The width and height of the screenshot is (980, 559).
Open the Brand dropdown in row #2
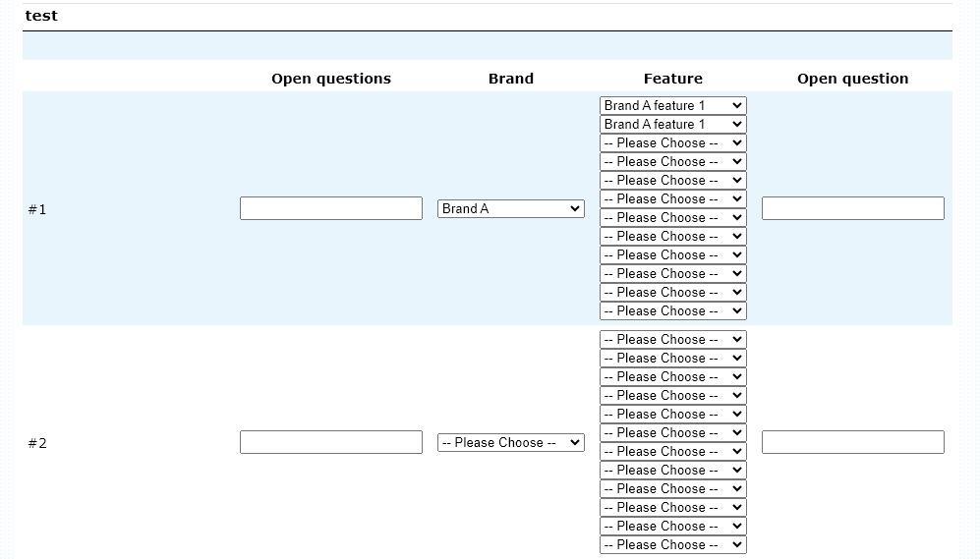(x=510, y=442)
